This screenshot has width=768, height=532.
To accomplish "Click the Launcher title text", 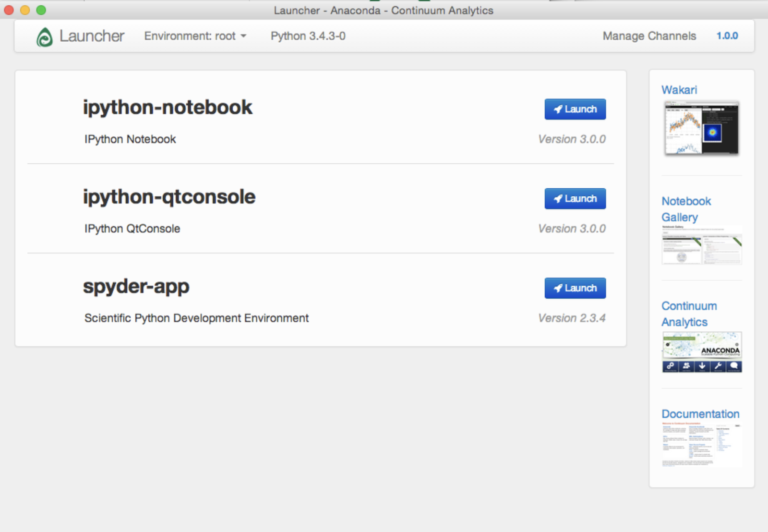I will 92,36.
